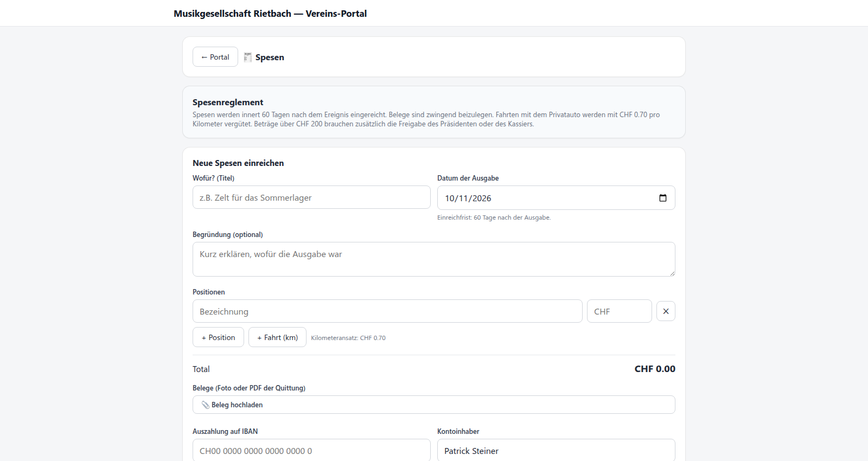Click the Spesen page icon

pyautogui.click(x=247, y=57)
